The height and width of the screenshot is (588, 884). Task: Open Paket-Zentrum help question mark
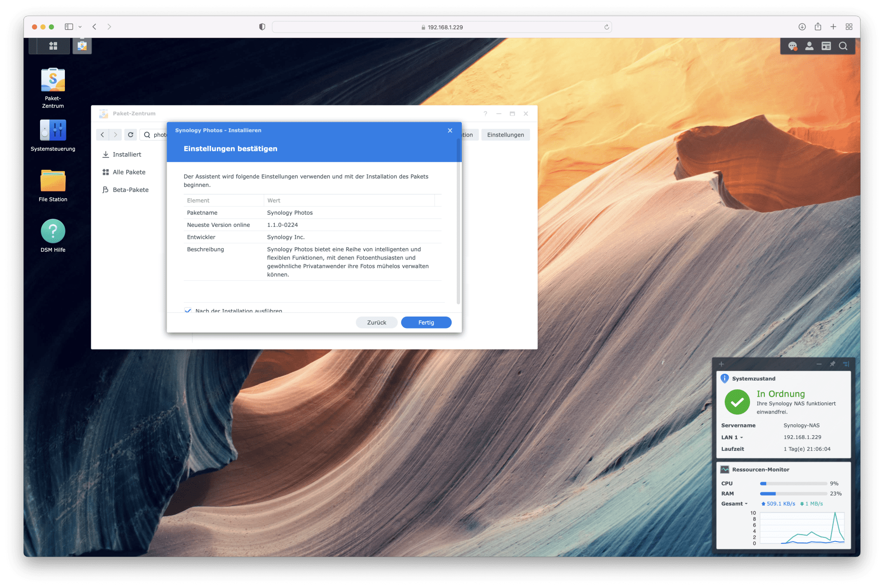(x=485, y=114)
